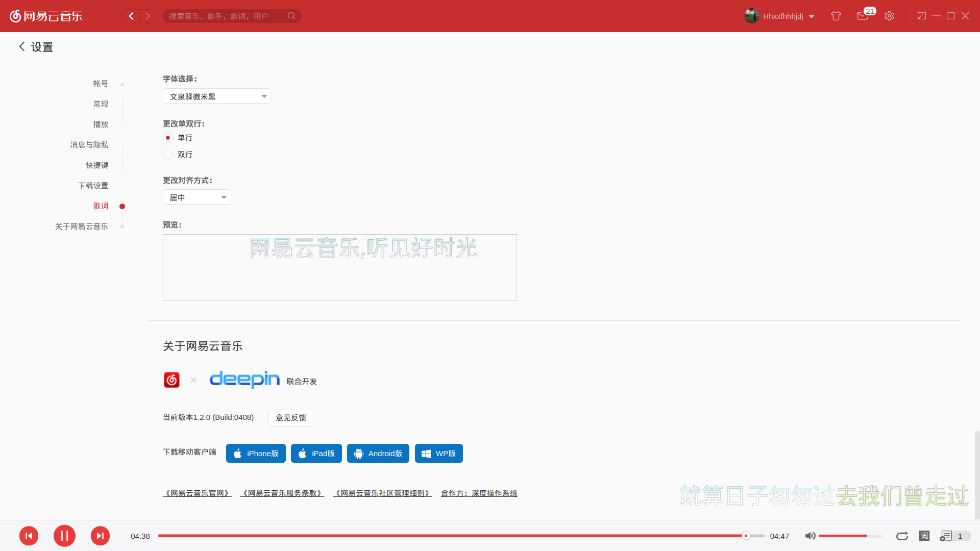Play the previous track
This screenshot has width=980, height=551.
[x=29, y=536]
